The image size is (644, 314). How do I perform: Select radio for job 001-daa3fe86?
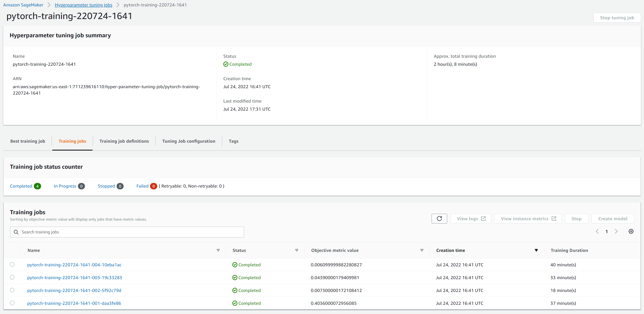12,303
